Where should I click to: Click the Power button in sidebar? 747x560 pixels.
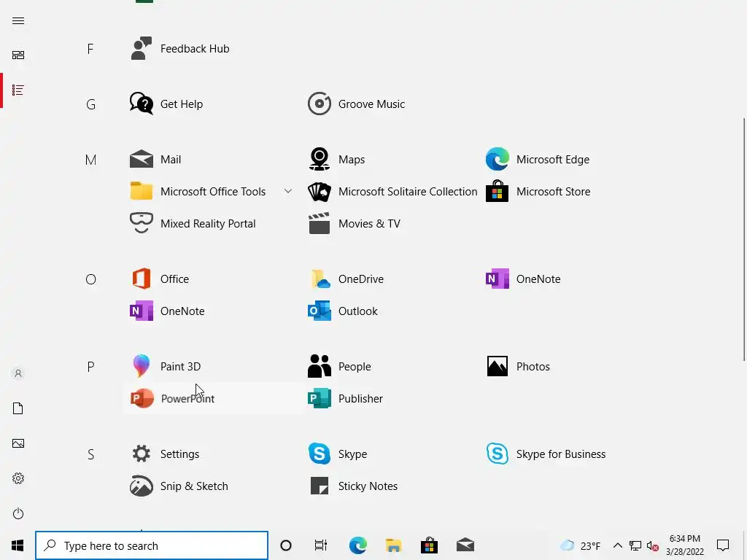click(18, 513)
